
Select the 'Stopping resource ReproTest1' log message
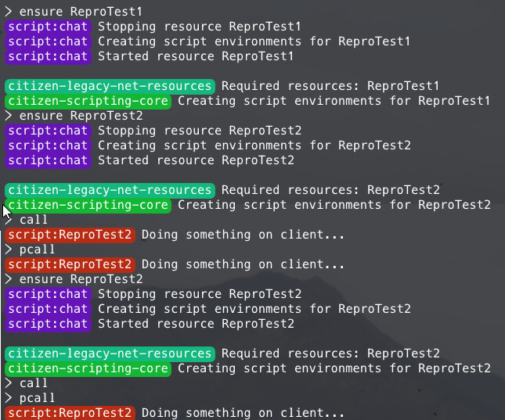(200, 27)
